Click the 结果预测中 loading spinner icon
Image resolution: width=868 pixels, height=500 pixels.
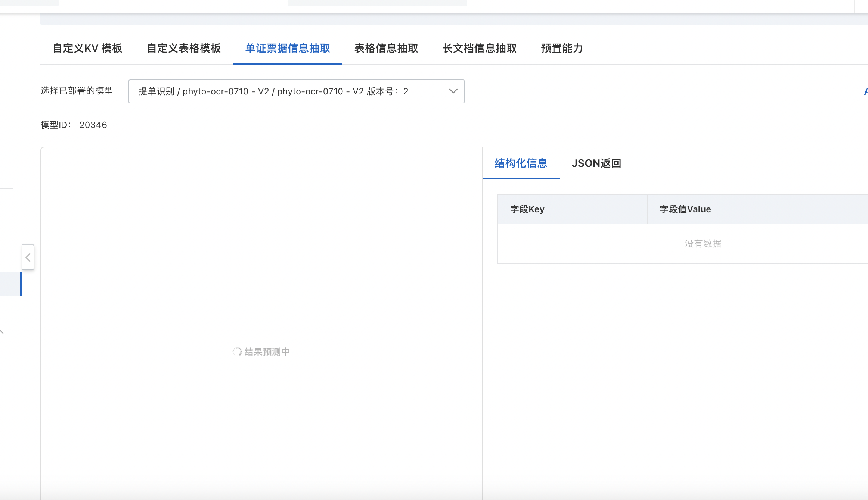coord(237,352)
